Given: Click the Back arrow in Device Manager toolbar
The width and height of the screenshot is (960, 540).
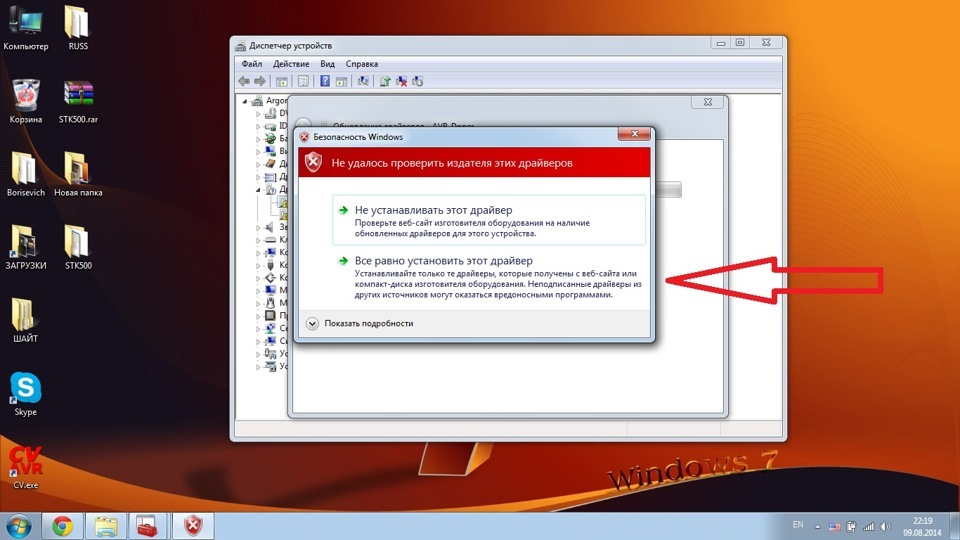Looking at the screenshot, I should click(244, 81).
